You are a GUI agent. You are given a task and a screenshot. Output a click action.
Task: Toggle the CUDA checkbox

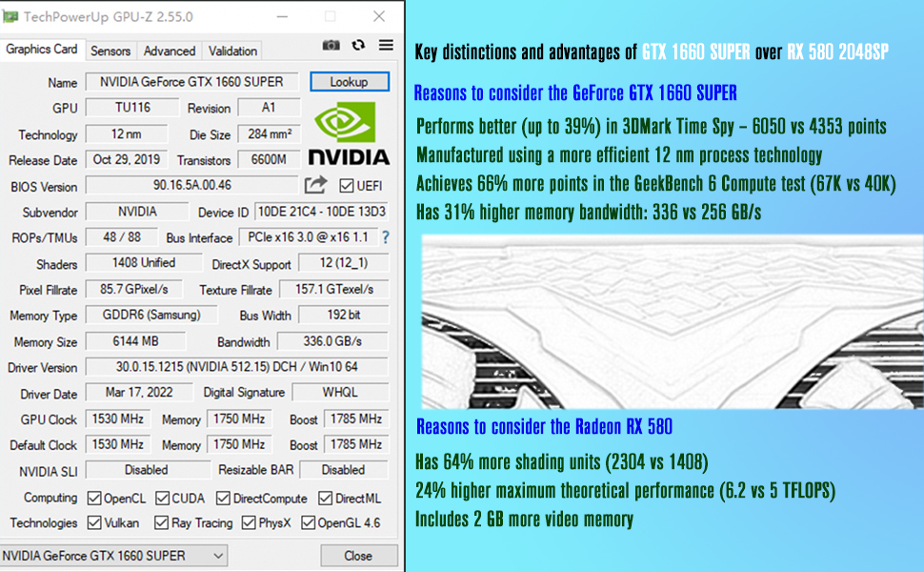click(x=163, y=499)
